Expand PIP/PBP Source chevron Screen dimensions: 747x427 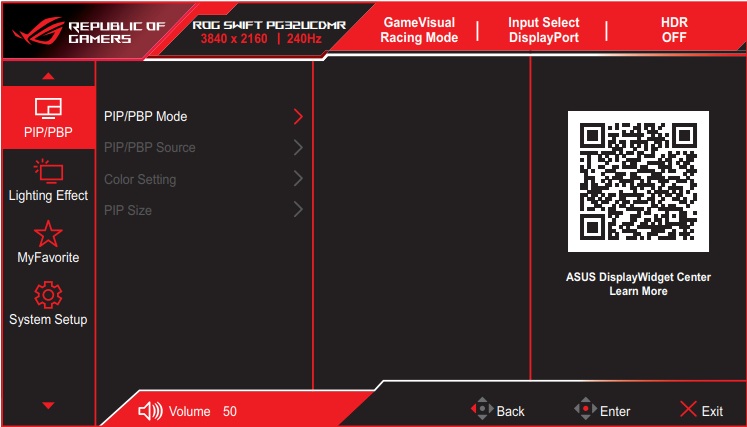pos(297,148)
